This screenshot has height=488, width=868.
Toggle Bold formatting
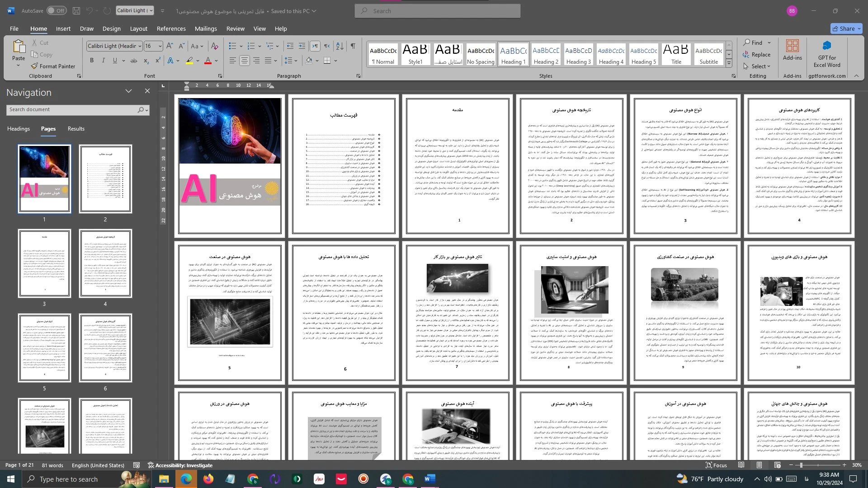92,61
